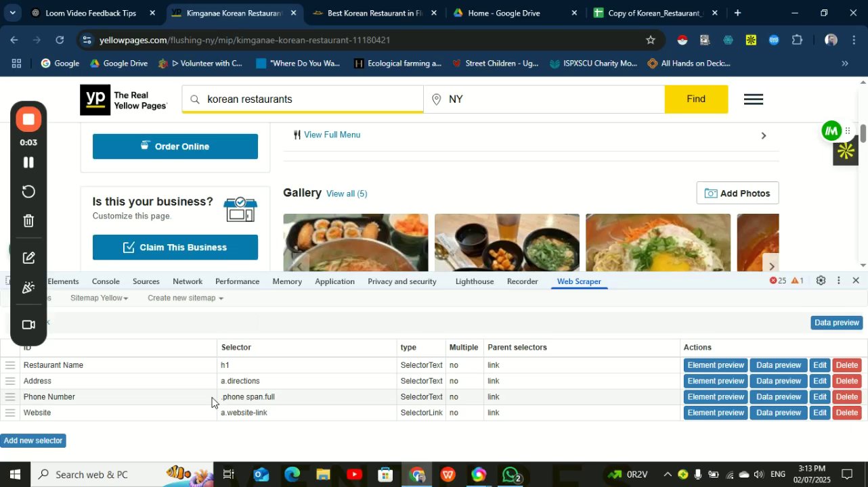Click the Order Online button

(175, 147)
